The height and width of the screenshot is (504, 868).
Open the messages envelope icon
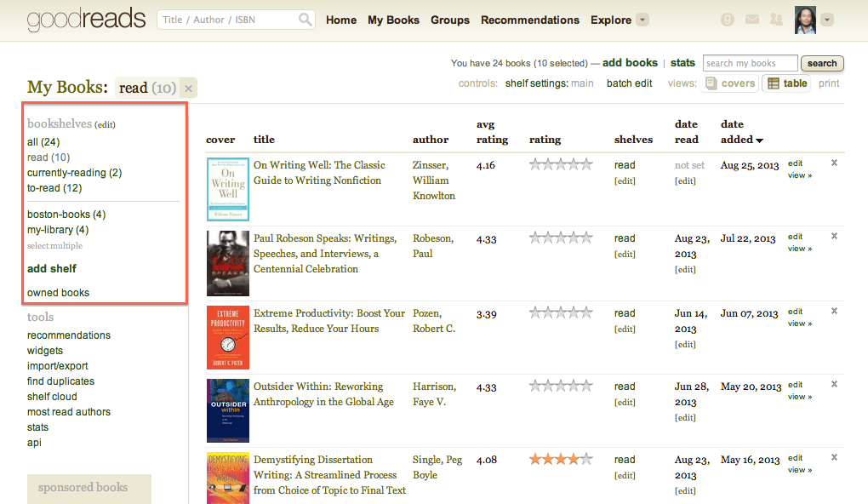coord(751,20)
